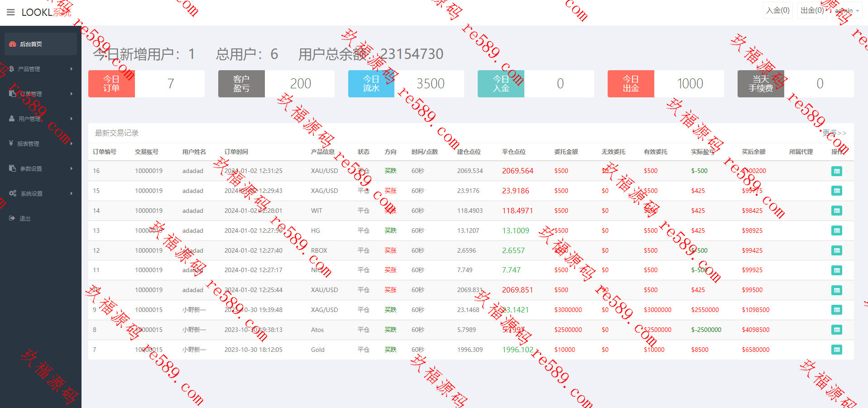Image resolution: width=868 pixels, height=408 pixels.
Task: Open detail icon for order 7
Action: [x=837, y=350]
